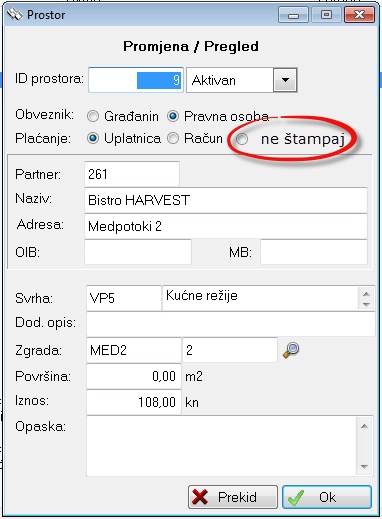Choose Uplatnica as payment method
The width and height of the screenshot is (382, 519).
[93, 138]
